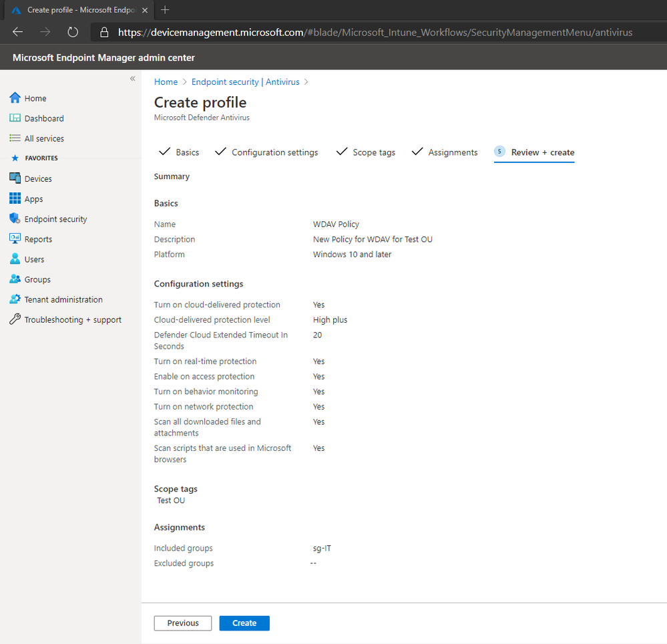Click 'Cloud-delivered protection level' label
Viewport: 667px width, 644px height.
point(212,319)
